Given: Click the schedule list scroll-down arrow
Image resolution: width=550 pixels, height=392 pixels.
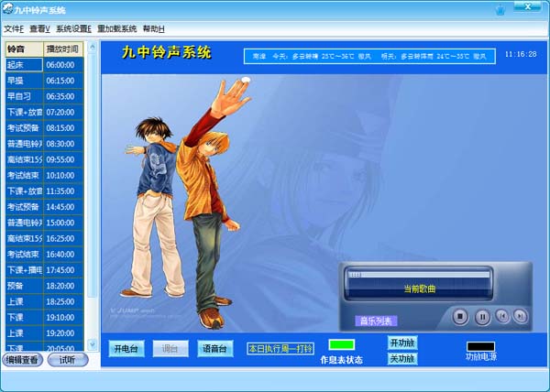Looking at the screenshot, I should (93, 344).
